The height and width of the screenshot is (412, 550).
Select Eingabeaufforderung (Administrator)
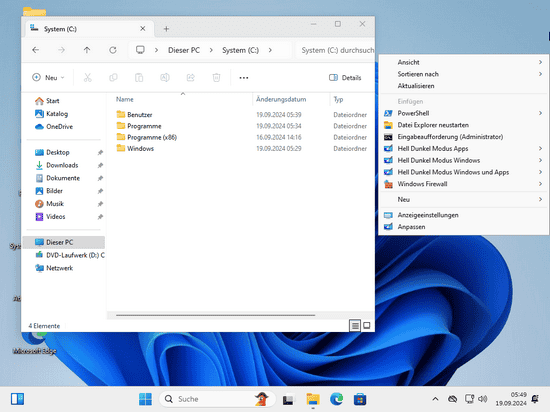coord(464,137)
